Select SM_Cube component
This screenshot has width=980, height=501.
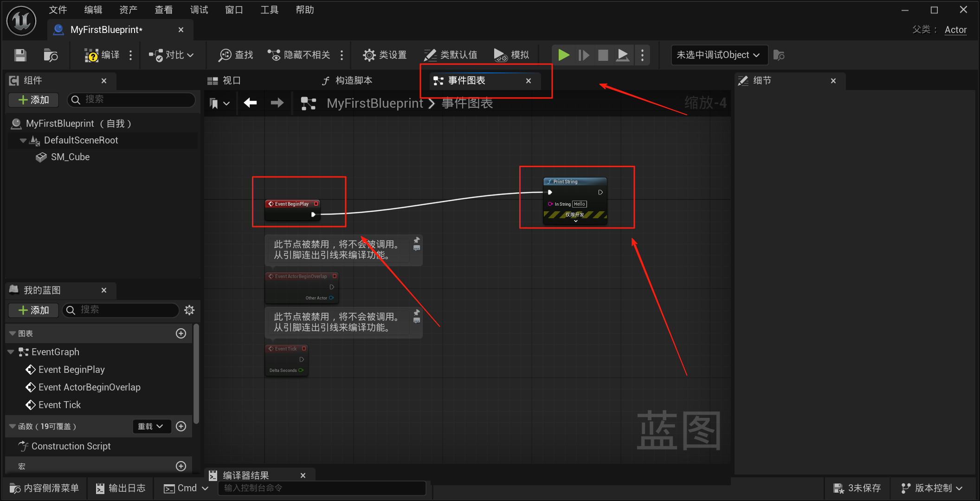[x=70, y=157]
